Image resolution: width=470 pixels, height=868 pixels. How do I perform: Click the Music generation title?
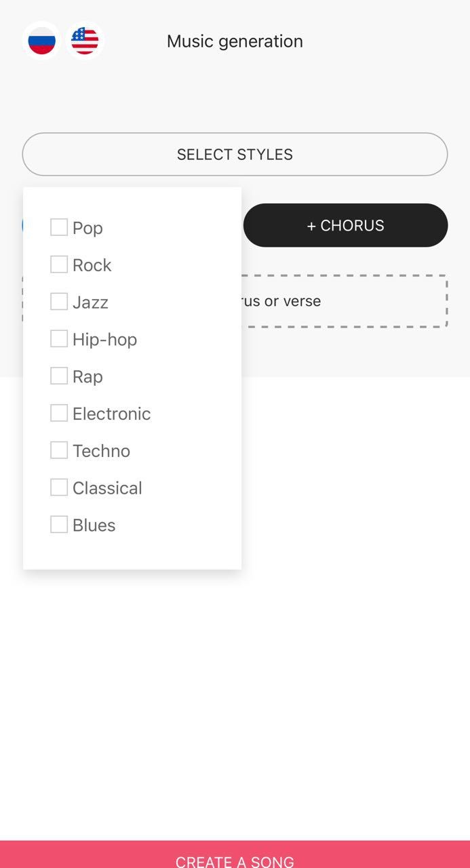point(235,41)
